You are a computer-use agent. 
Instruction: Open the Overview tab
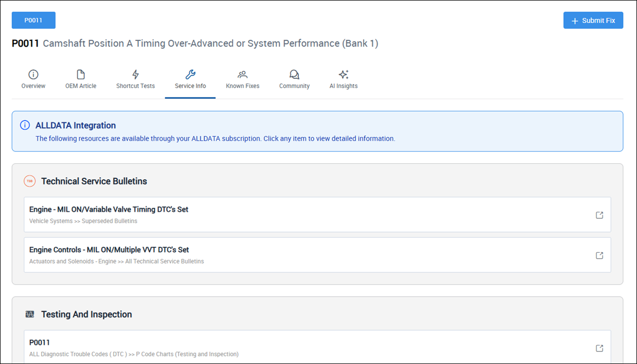33,79
